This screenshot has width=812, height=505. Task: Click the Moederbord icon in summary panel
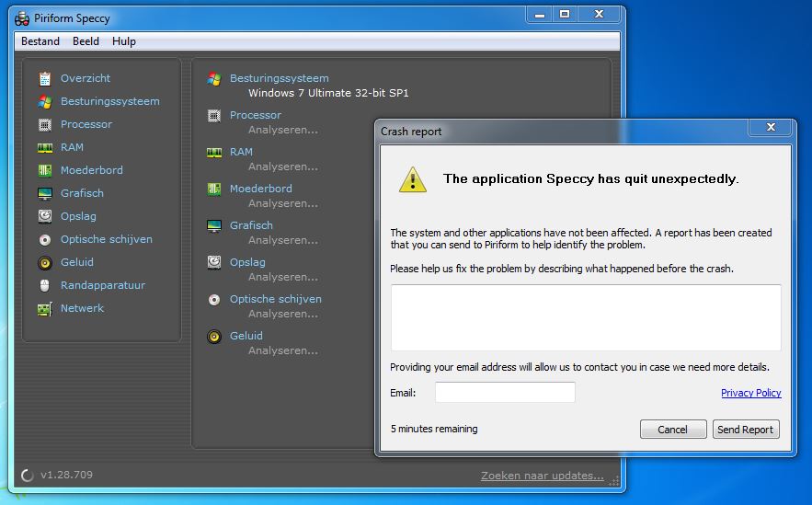pyautogui.click(x=214, y=189)
